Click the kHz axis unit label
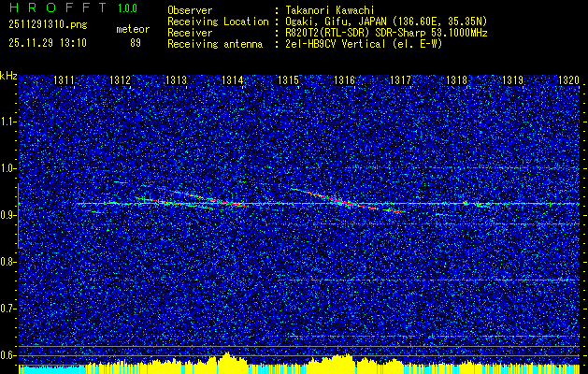 8,76
